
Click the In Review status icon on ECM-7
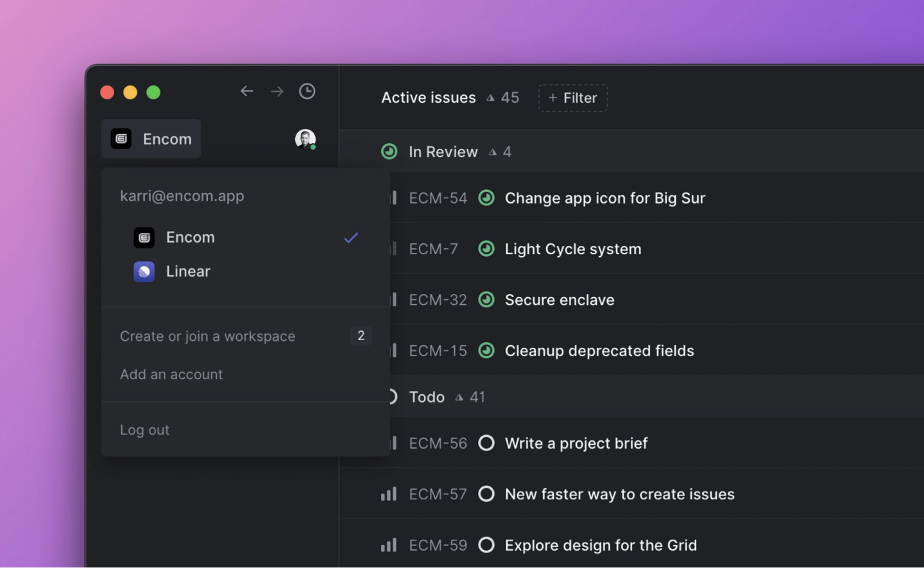pyautogui.click(x=486, y=248)
